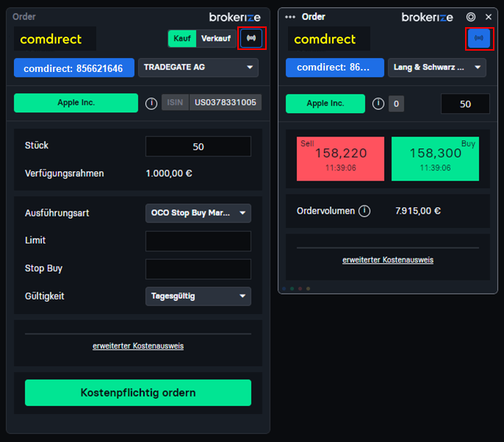The height and width of the screenshot is (442, 504).
Task: Select the Verkauf option
Action: click(216, 38)
